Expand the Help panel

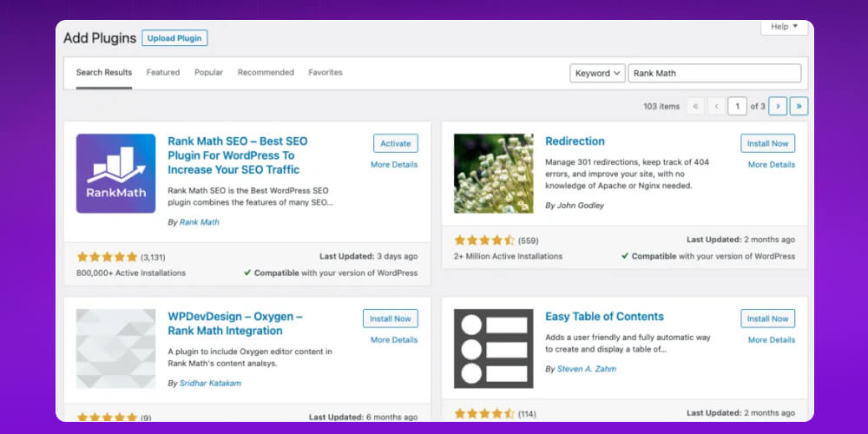pos(785,27)
